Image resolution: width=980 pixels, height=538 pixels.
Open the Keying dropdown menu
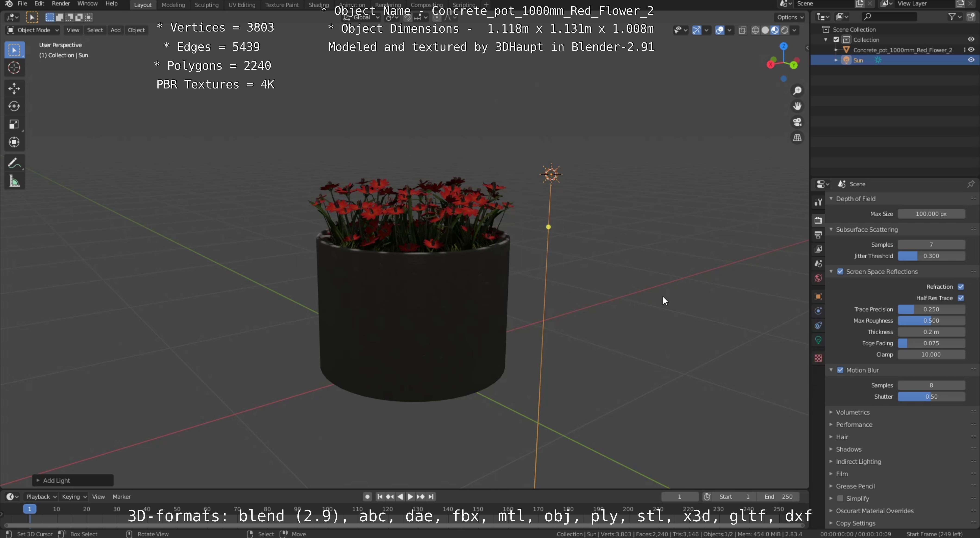coord(74,497)
